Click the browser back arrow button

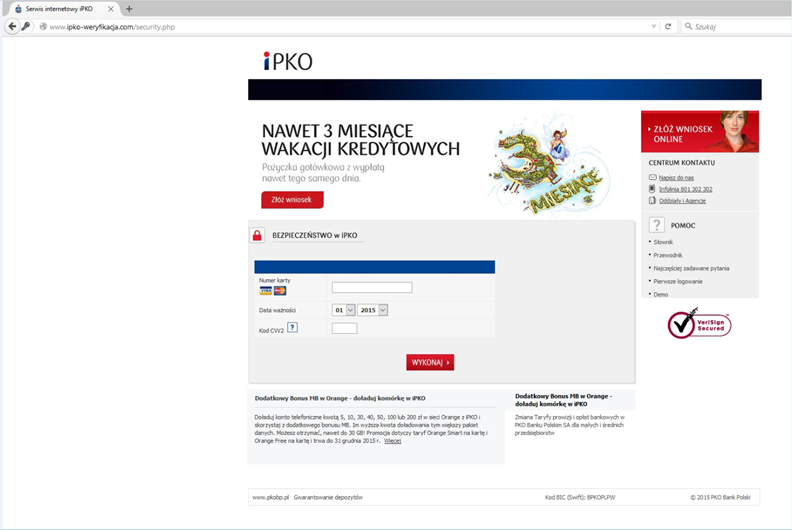[12, 26]
